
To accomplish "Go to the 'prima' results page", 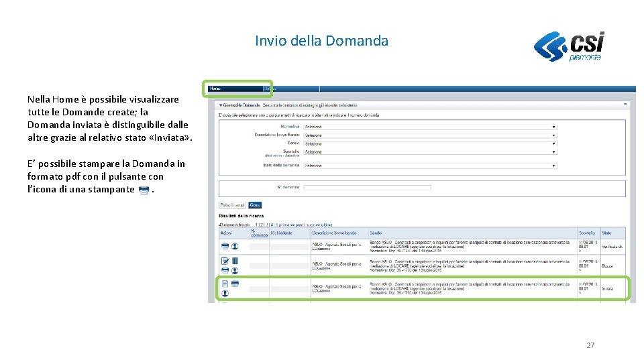I will click(283, 225).
